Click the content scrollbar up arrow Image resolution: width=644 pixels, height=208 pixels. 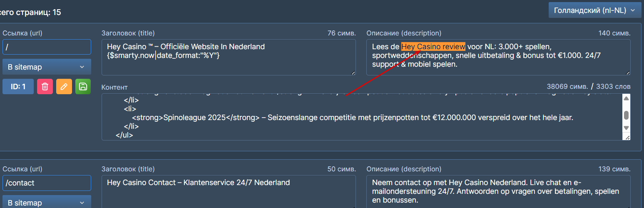[626, 98]
